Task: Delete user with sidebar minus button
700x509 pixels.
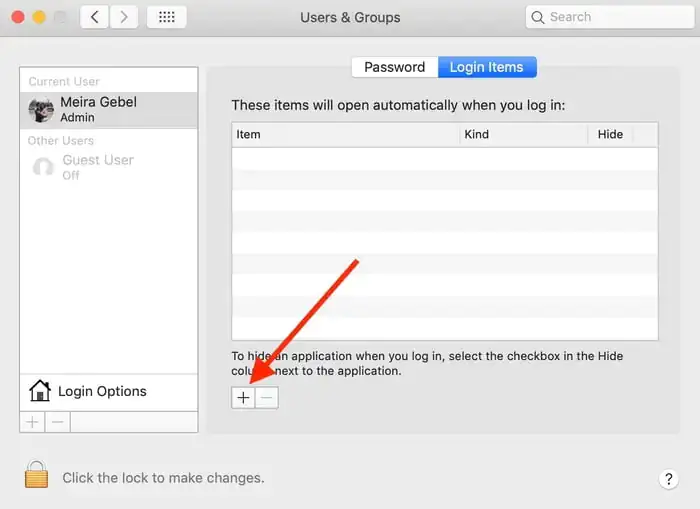Action: coord(58,422)
